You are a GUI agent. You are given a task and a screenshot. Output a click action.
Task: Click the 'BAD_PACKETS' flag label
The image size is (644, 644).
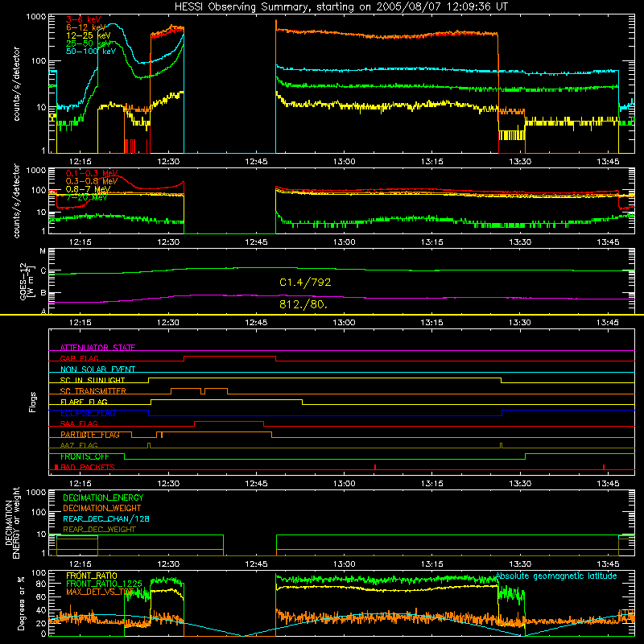click(88, 467)
